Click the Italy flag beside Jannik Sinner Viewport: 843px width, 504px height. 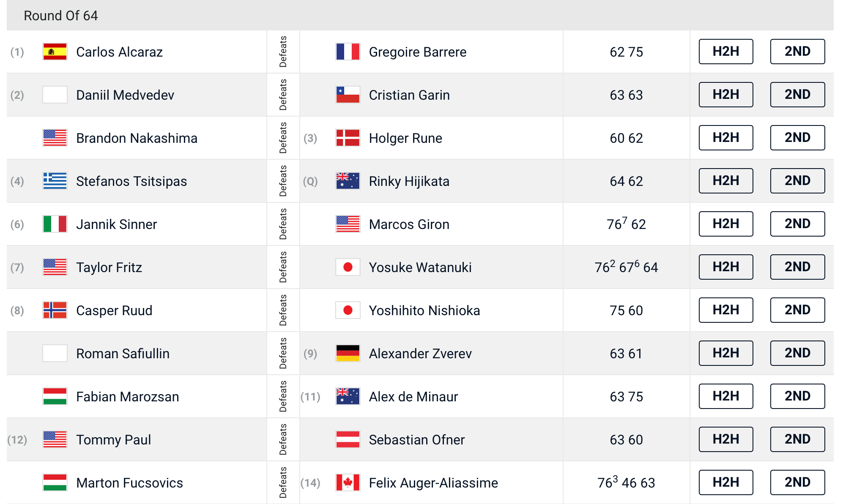[x=55, y=224]
